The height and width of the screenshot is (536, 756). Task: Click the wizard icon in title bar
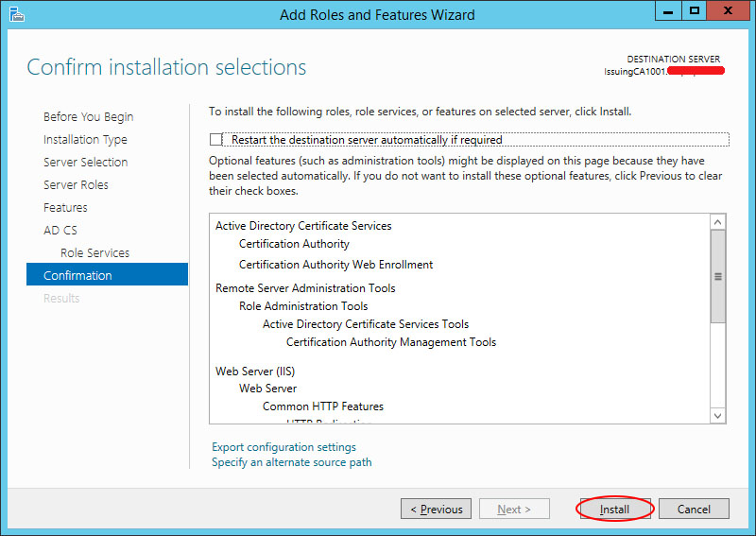coord(16,14)
